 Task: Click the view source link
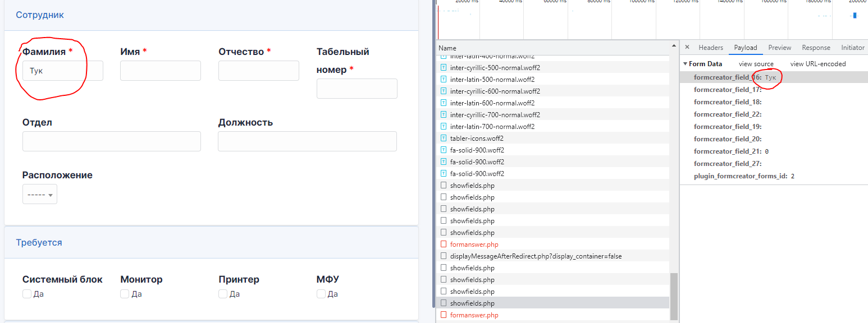(756, 63)
